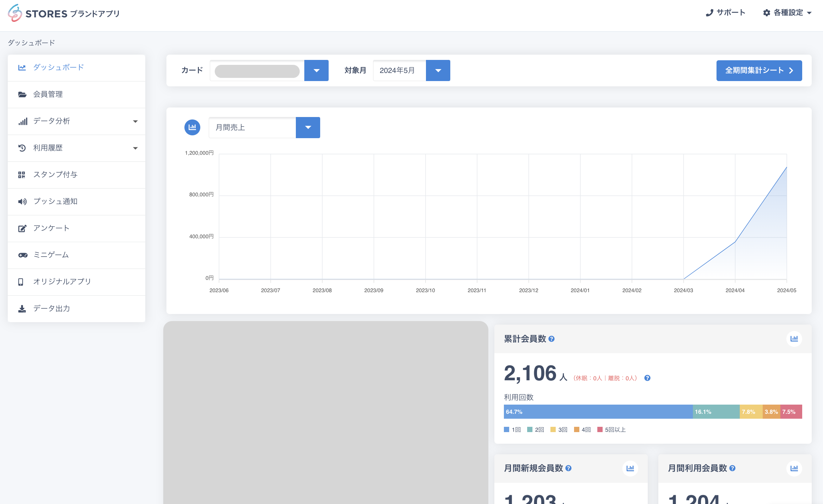The image size is (823, 504).
Task: Click the STORES brand app logo
Action: click(63, 13)
